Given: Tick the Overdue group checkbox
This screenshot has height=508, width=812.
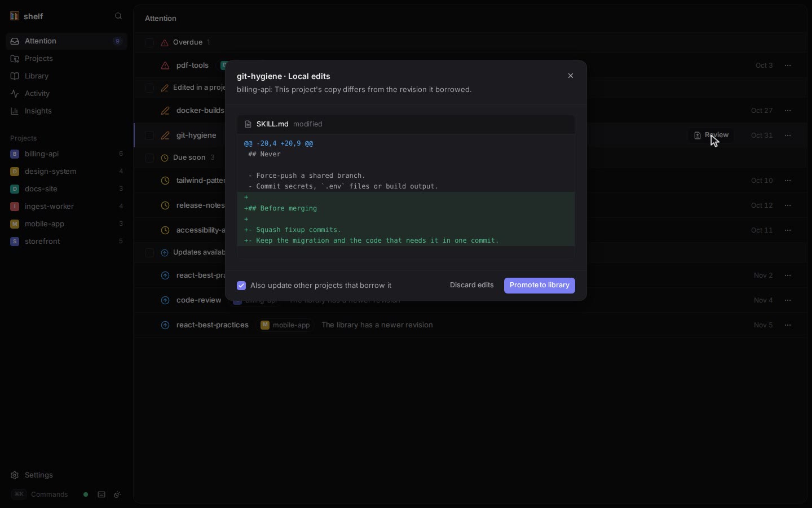Looking at the screenshot, I should [x=149, y=43].
